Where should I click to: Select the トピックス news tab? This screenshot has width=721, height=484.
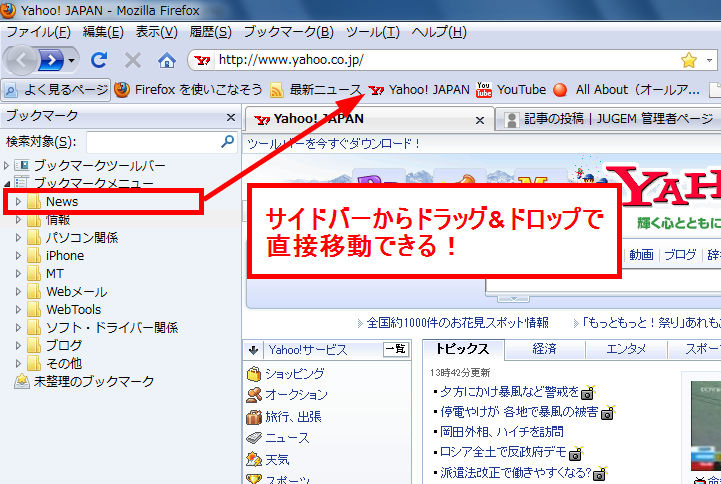click(x=462, y=349)
